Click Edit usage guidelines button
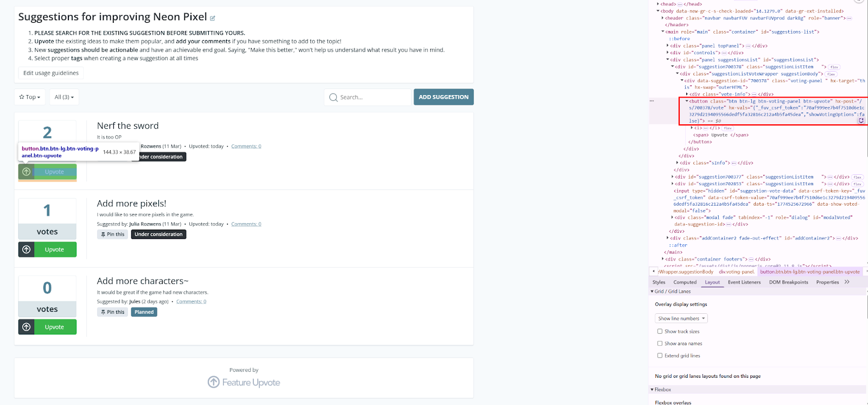The image size is (868, 405). (x=51, y=73)
